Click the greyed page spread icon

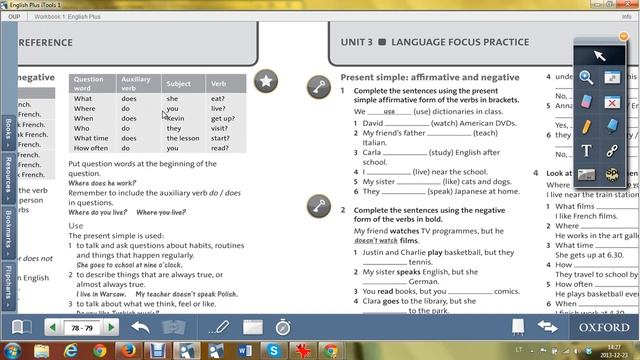click(x=173, y=327)
